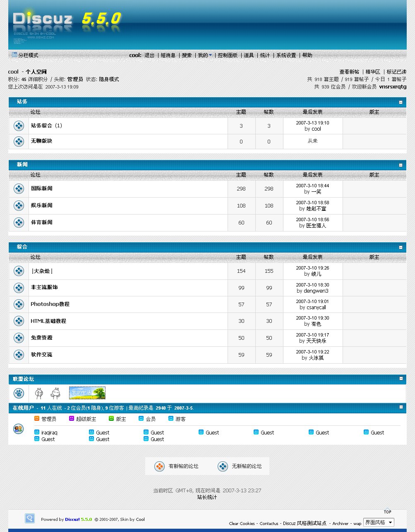Click the HTML基础教程 forum status icon
The image size is (415, 532).
pyautogui.click(x=19, y=321)
